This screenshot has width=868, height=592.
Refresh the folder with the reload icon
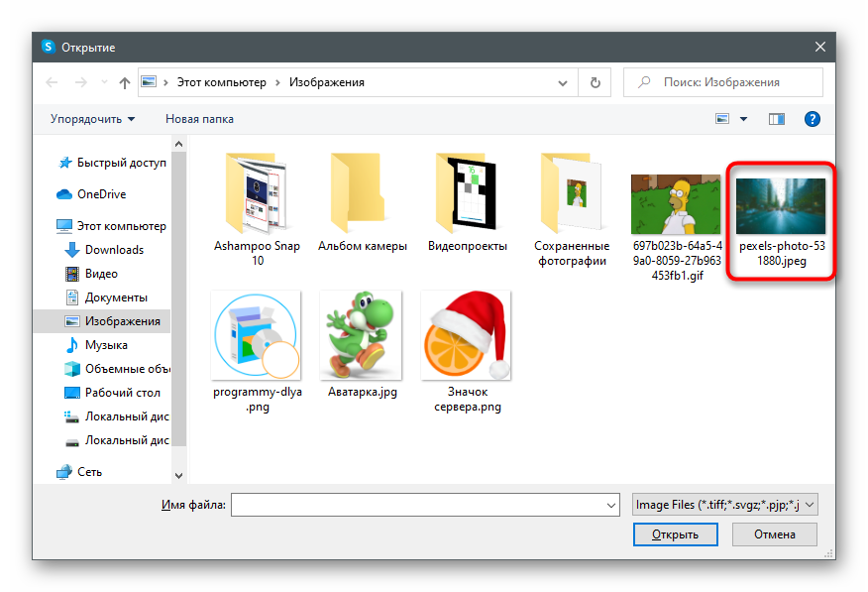(596, 82)
